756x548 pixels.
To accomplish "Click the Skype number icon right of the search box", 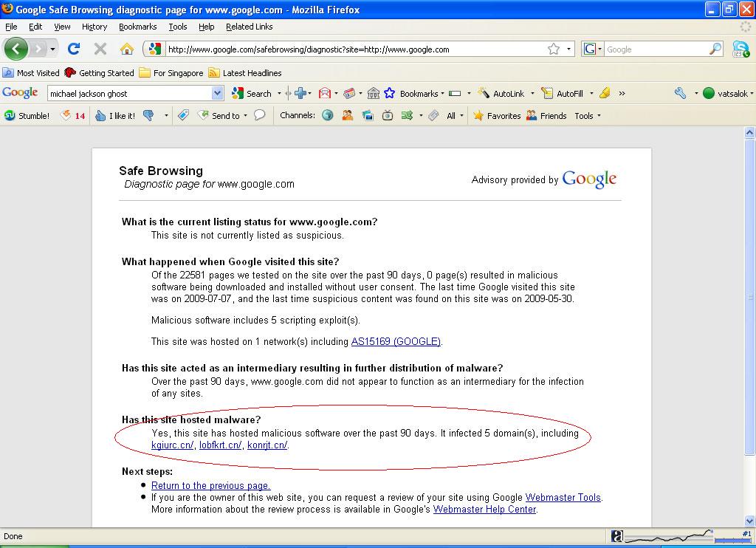I will pos(740,49).
